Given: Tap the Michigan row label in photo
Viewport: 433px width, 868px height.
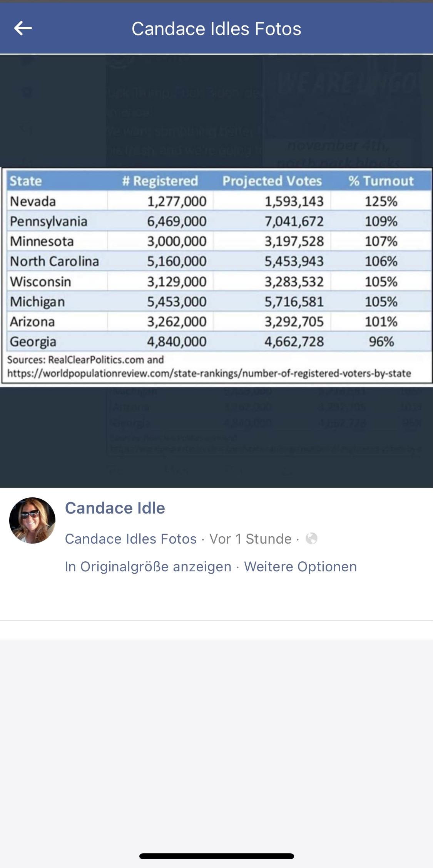Looking at the screenshot, I should pos(37,302).
